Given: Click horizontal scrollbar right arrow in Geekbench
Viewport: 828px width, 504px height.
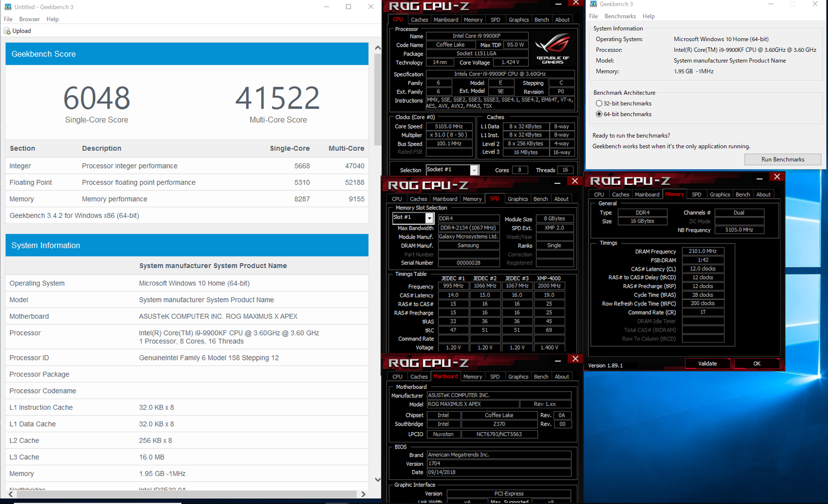Looking at the screenshot, I should [363, 494].
